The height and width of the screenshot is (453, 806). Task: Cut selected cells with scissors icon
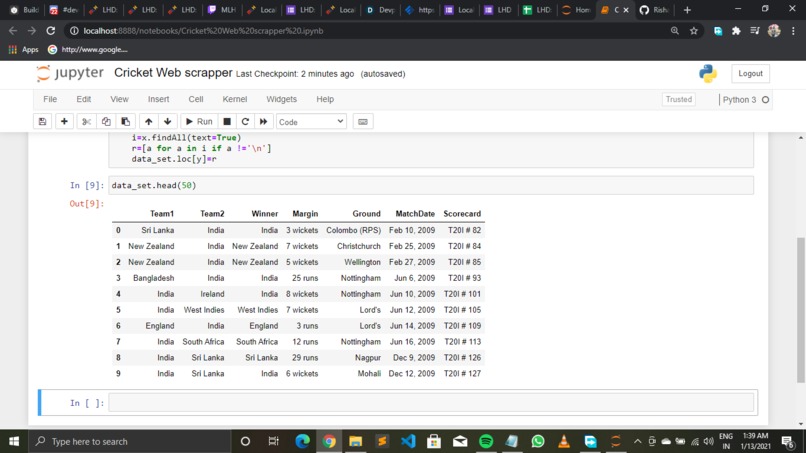coord(86,122)
